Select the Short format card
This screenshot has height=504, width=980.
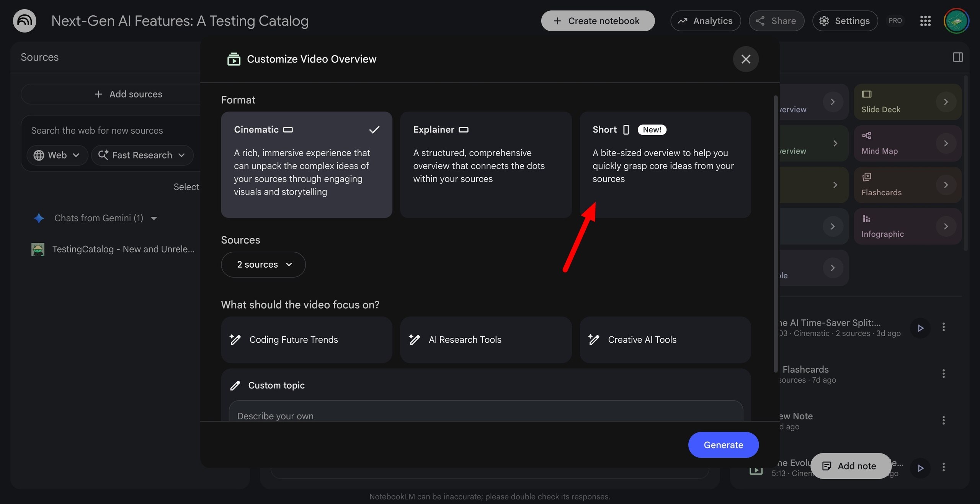(x=665, y=165)
